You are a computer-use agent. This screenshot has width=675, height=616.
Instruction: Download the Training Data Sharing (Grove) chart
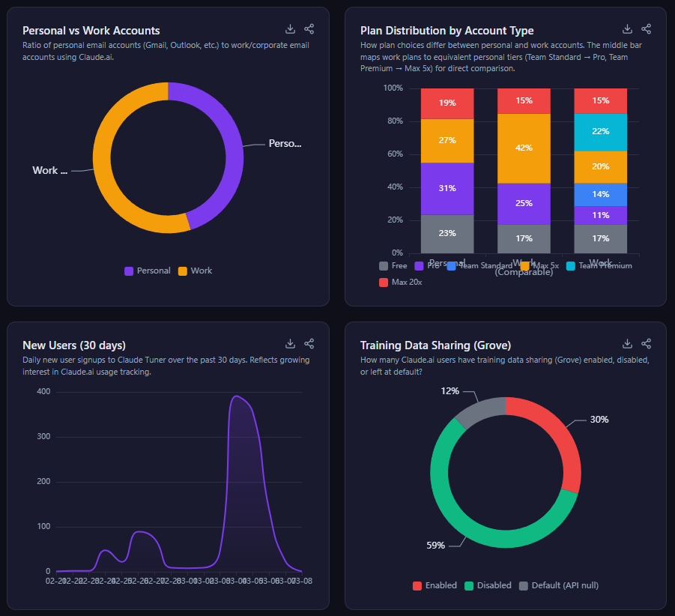coord(628,344)
